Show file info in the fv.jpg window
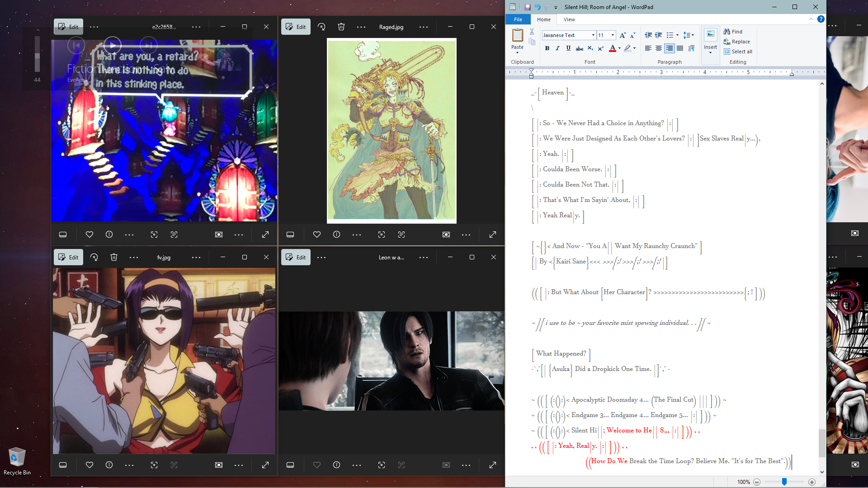This screenshot has height=488, width=868. [x=109, y=465]
